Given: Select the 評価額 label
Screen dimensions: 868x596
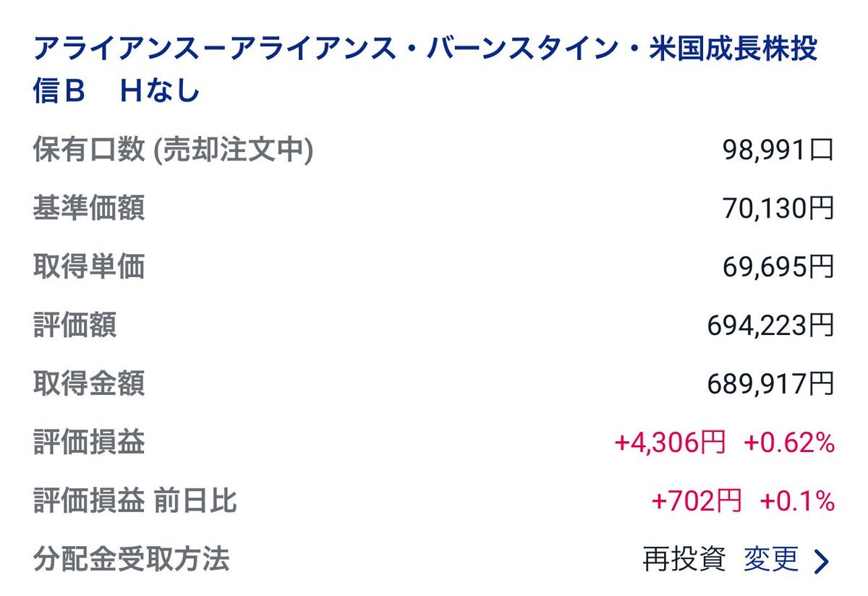Looking at the screenshot, I should (75, 325).
